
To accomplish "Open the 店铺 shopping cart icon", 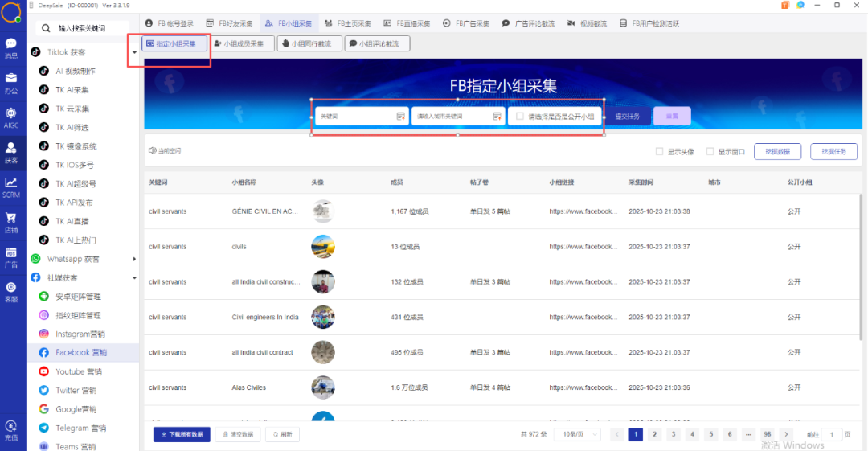I will point(11,222).
